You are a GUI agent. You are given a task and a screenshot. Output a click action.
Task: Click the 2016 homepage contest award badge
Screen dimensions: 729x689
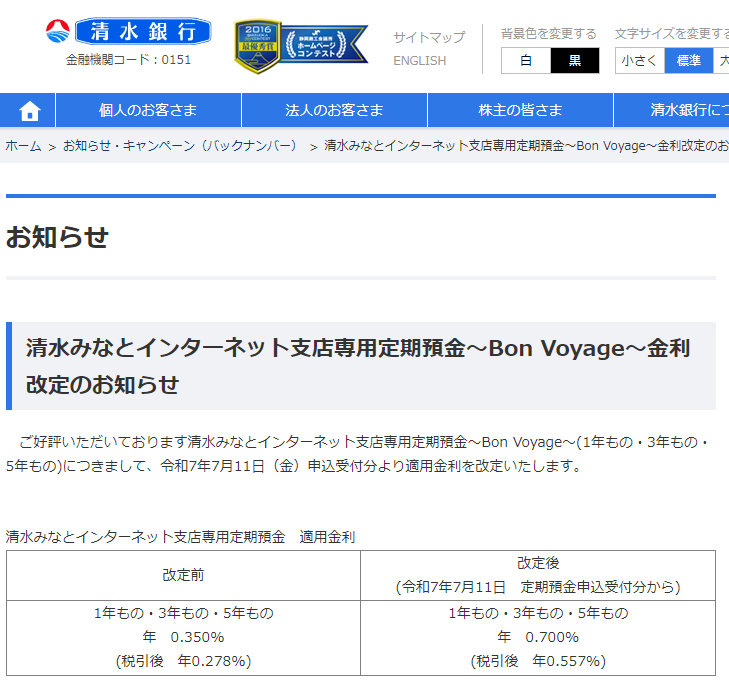(x=301, y=46)
